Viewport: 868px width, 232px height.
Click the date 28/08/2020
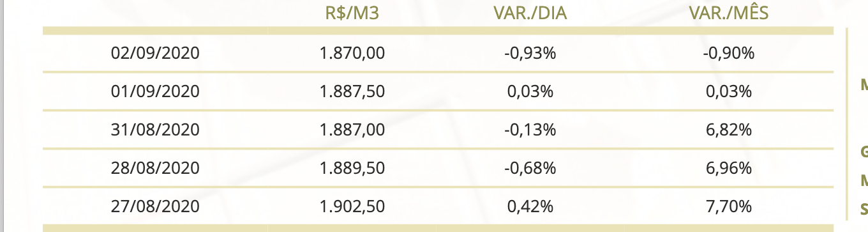coord(155,168)
